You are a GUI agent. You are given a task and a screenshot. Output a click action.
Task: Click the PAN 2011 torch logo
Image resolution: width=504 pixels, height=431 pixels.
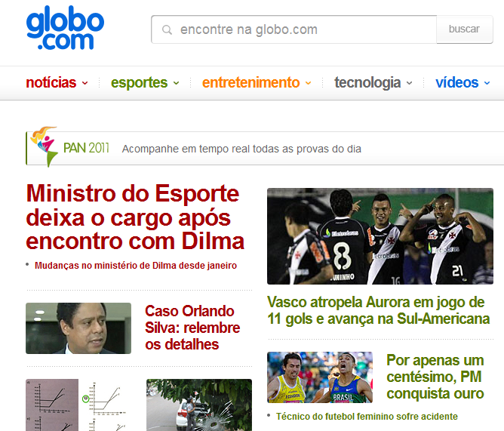[x=44, y=146]
